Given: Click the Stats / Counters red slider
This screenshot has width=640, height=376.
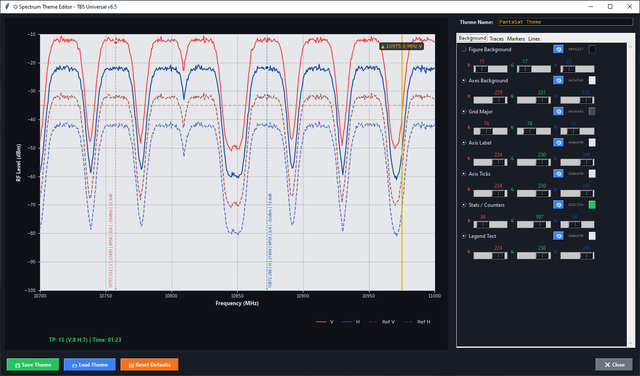Looking at the screenshot, I should pyautogui.click(x=490, y=224).
